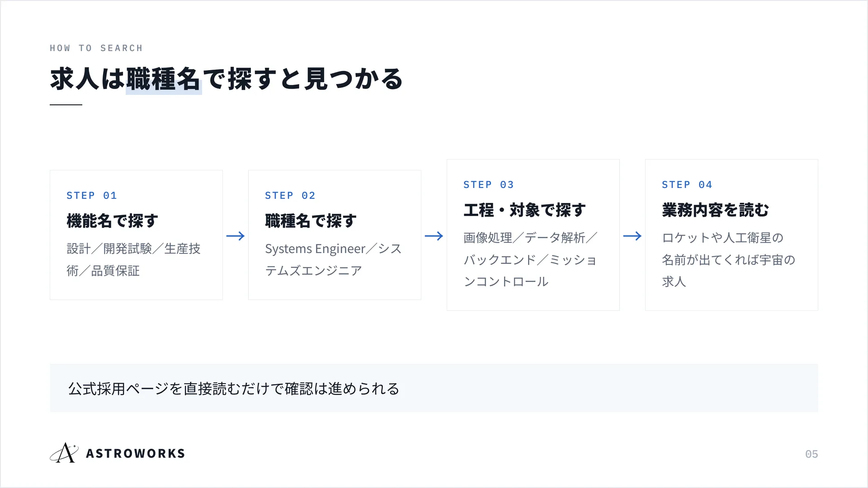Click the arrow between Step 02 and Step 03
This screenshot has height=488, width=868.
pos(434,236)
